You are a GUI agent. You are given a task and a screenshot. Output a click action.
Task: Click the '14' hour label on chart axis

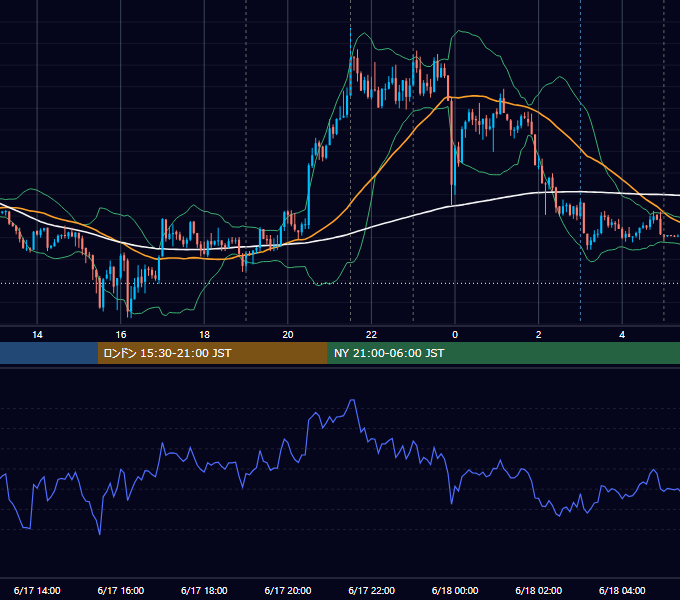[x=37, y=335]
